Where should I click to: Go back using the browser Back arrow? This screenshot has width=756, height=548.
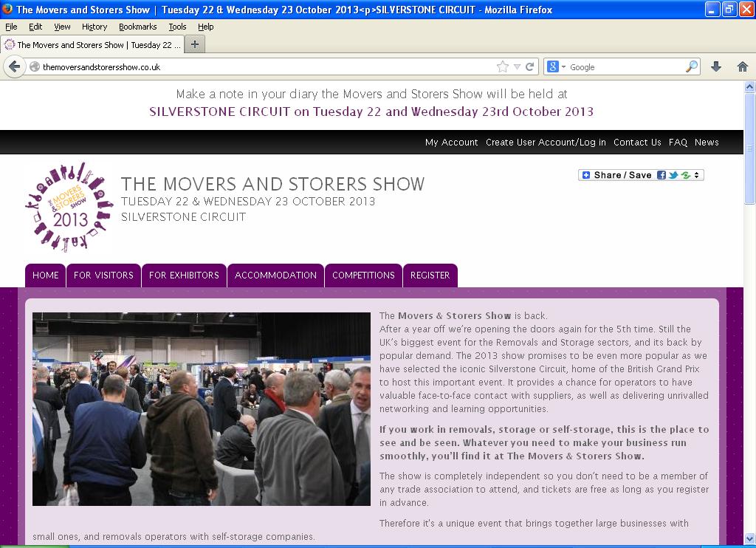pyautogui.click(x=14, y=66)
